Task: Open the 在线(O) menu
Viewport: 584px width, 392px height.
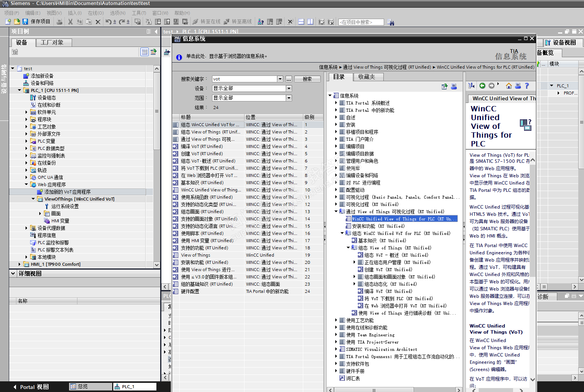Action: [x=95, y=13]
